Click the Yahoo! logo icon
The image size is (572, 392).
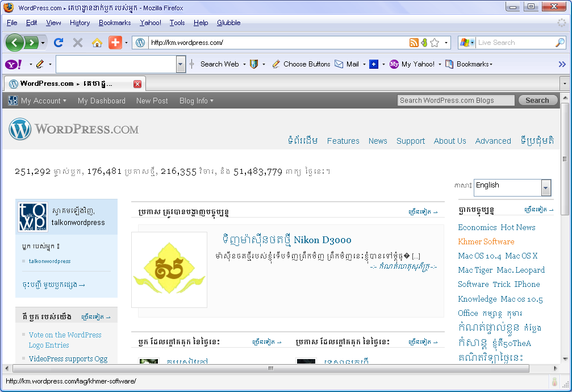coord(14,65)
